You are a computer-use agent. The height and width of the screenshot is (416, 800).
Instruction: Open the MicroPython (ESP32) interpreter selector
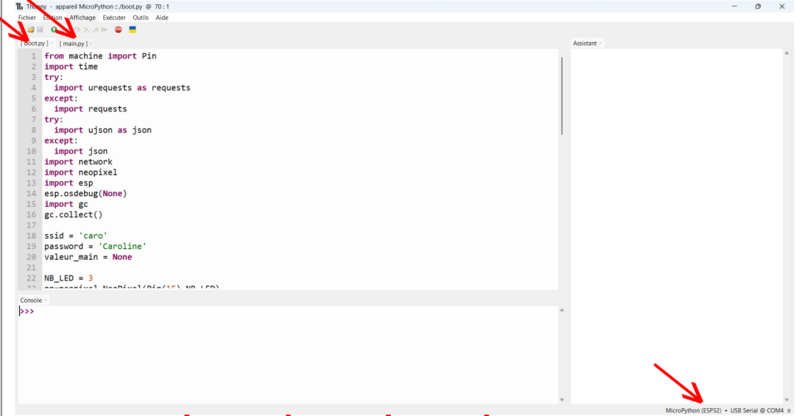693,410
